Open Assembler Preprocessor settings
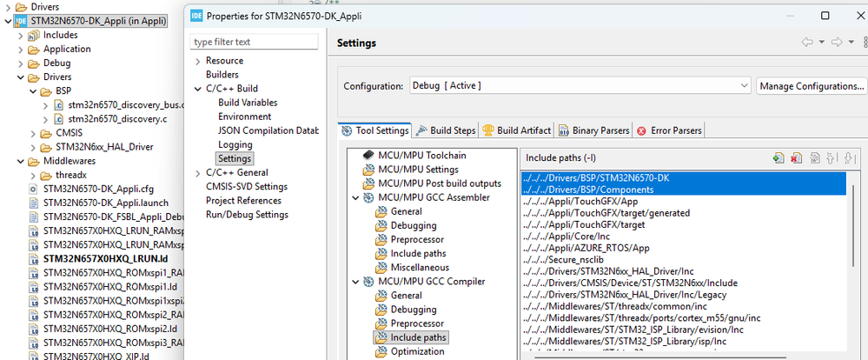 coord(409,239)
